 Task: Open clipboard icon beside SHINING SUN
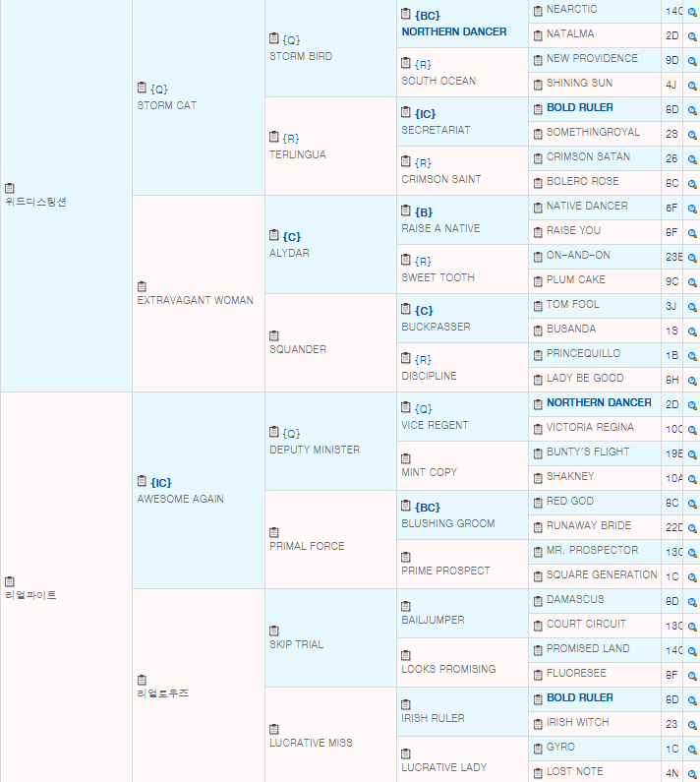538,85
